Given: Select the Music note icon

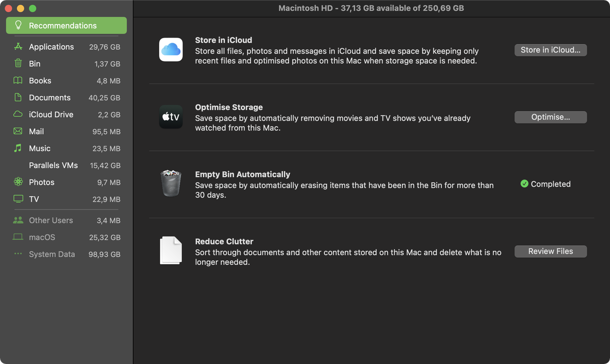Looking at the screenshot, I should 18,148.
